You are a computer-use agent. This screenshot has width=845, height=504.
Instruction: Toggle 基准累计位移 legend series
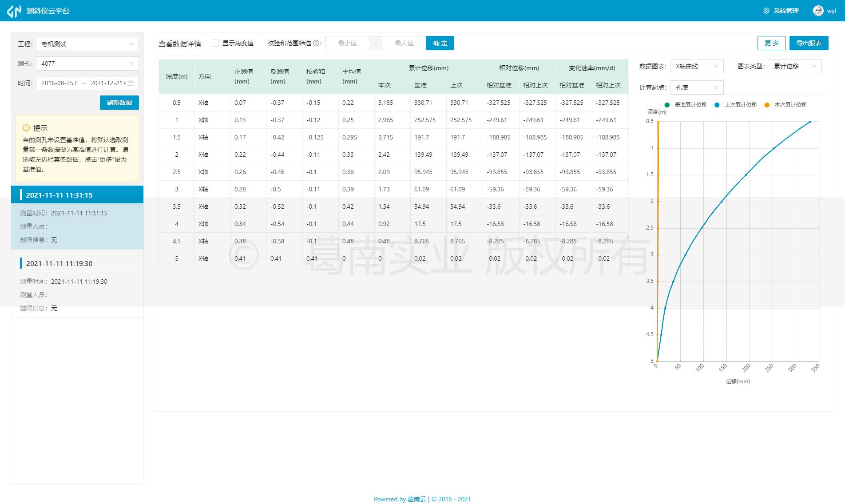684,105
